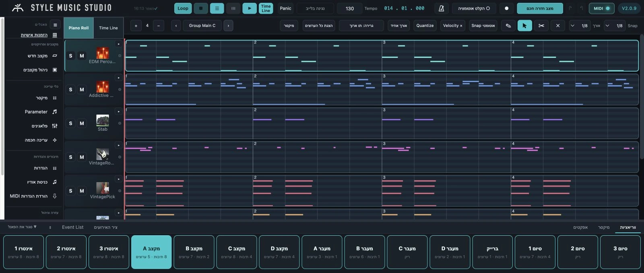
Task: Select the pencil draw tool
Action: click(x=508, y=26)
